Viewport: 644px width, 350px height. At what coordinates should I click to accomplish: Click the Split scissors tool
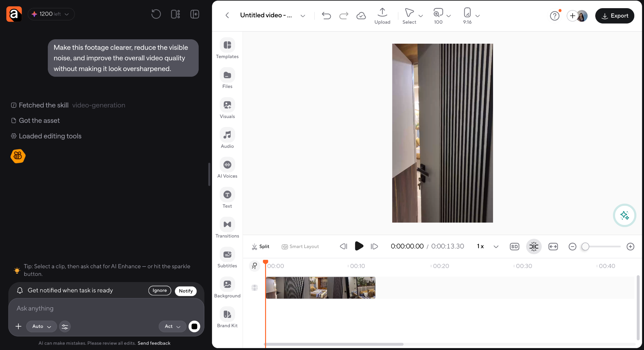[260, 247]
